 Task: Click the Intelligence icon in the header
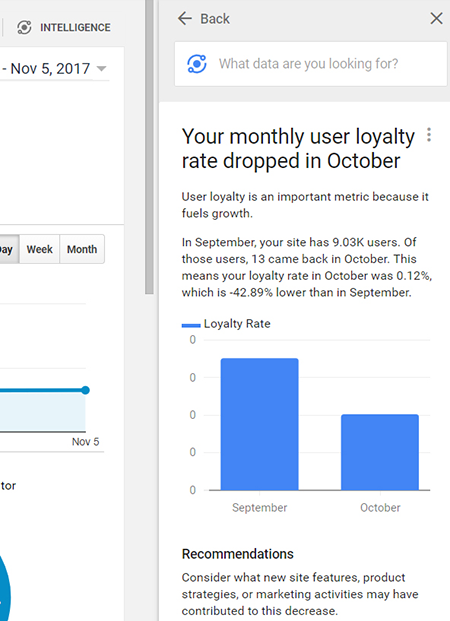tap(24, 27)
